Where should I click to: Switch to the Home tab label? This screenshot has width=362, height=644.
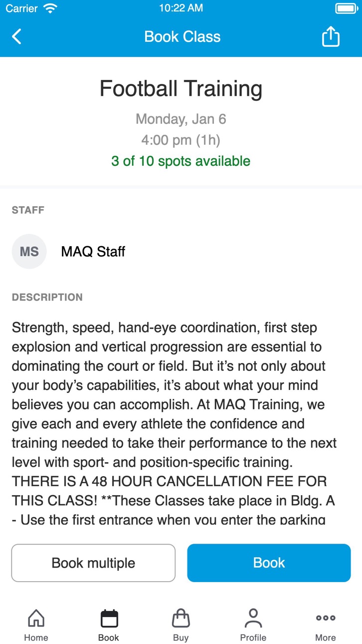pos(36,638)
